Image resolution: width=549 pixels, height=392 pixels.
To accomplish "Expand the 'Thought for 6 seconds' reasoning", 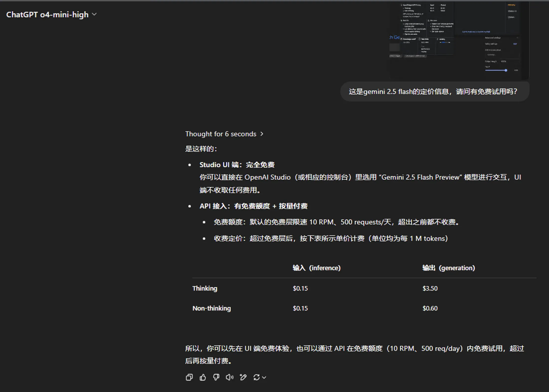I will coord(224,134).
